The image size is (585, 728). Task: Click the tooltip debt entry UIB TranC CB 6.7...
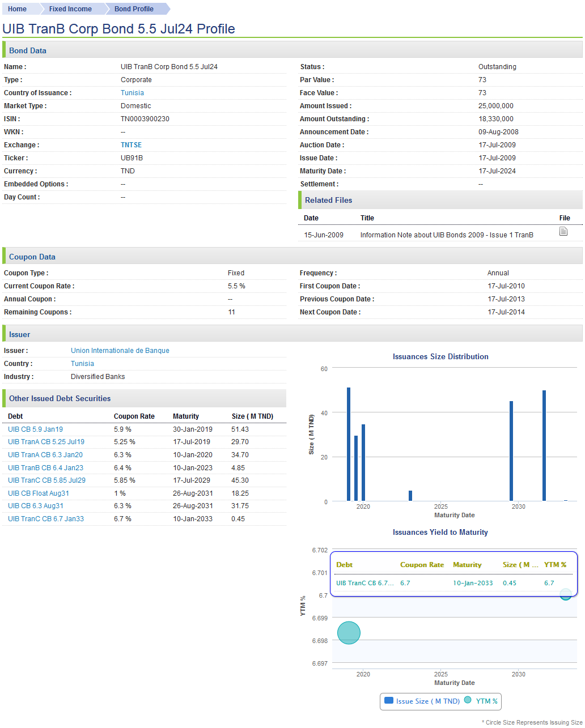364,583
